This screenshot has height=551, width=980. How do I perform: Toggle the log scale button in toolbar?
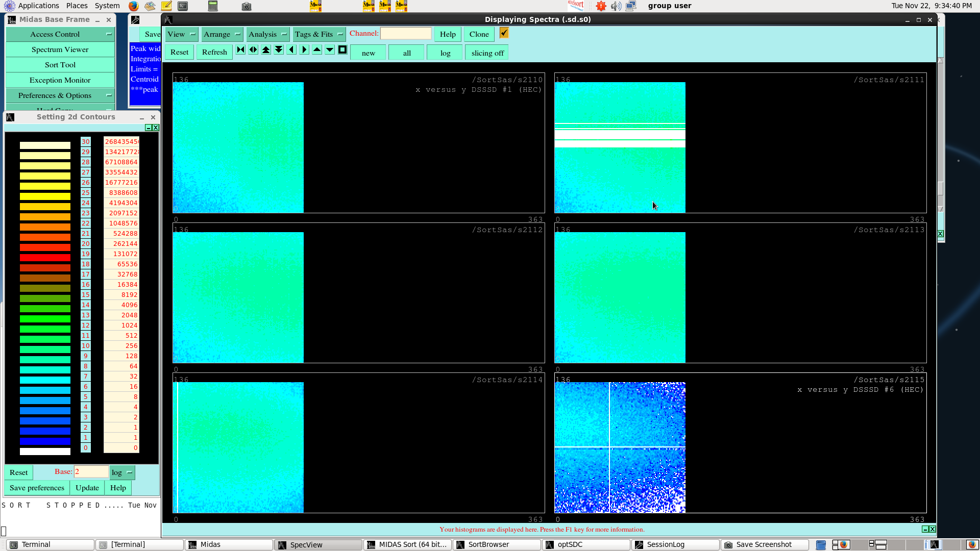coord(445,53)
